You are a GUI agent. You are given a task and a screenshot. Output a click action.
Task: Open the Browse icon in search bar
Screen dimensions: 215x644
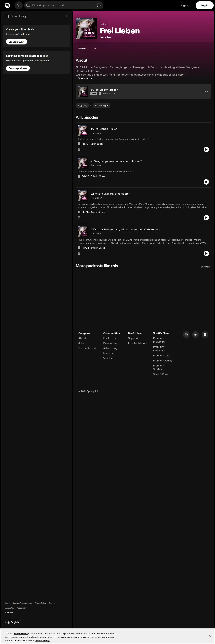coord(99,5)
